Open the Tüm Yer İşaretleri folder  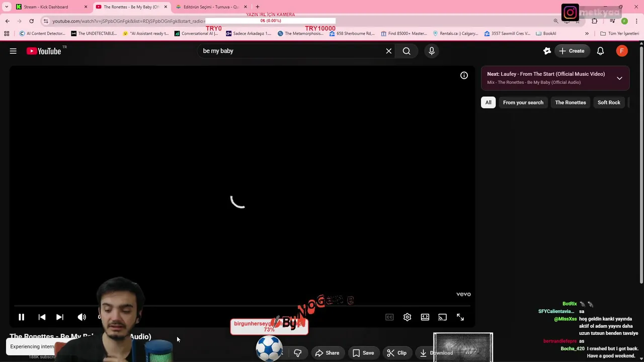click(x=620, y=34)
